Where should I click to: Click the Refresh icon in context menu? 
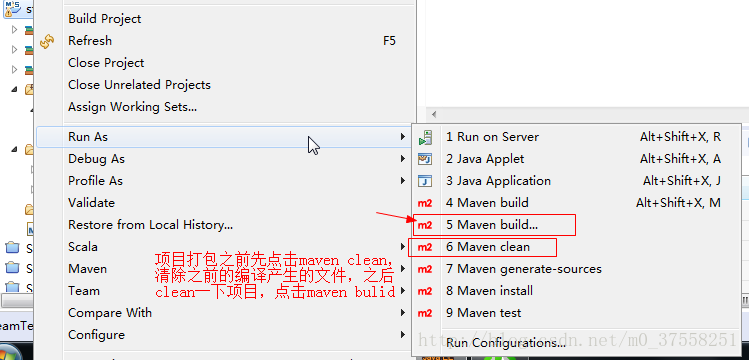click(47, 42)
